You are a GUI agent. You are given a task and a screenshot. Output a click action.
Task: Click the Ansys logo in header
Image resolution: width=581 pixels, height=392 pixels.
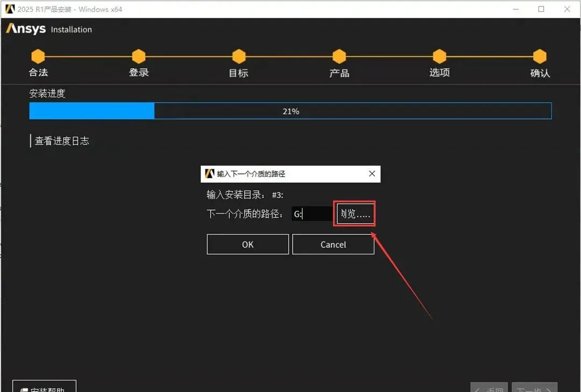(26, 28)
